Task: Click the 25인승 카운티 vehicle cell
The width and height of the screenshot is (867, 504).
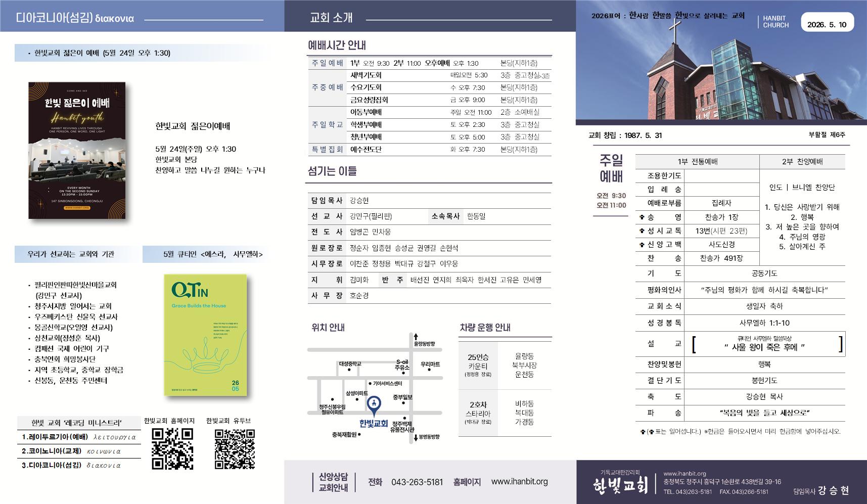Action: 478,365
